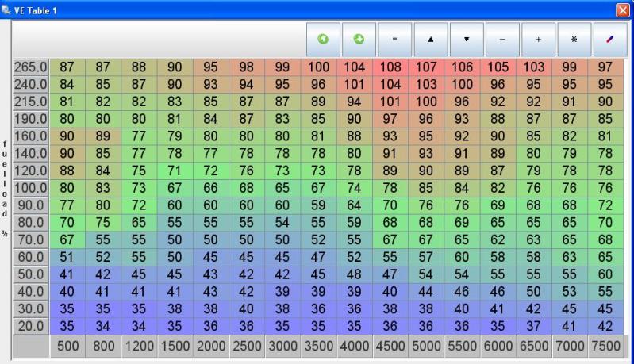Select the 190.0 fuel load row header
The width and height of the screenshot is (634, 364).
click(x=31, y=119)
